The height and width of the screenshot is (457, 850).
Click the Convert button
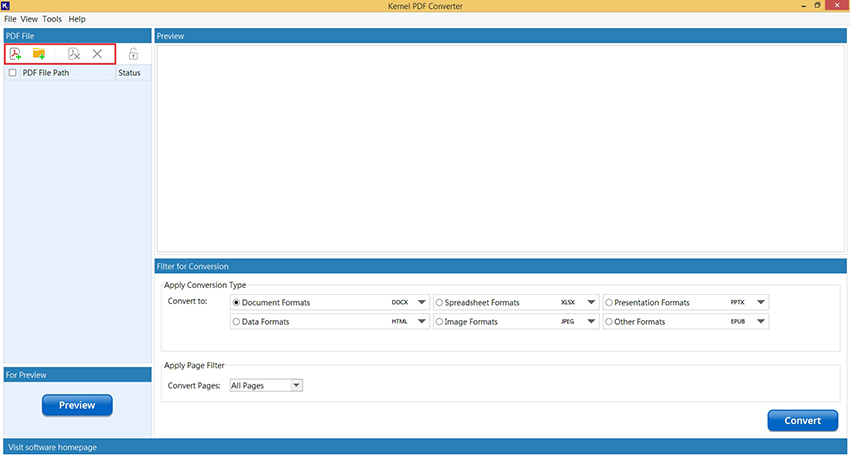click(x=802, y=421)
